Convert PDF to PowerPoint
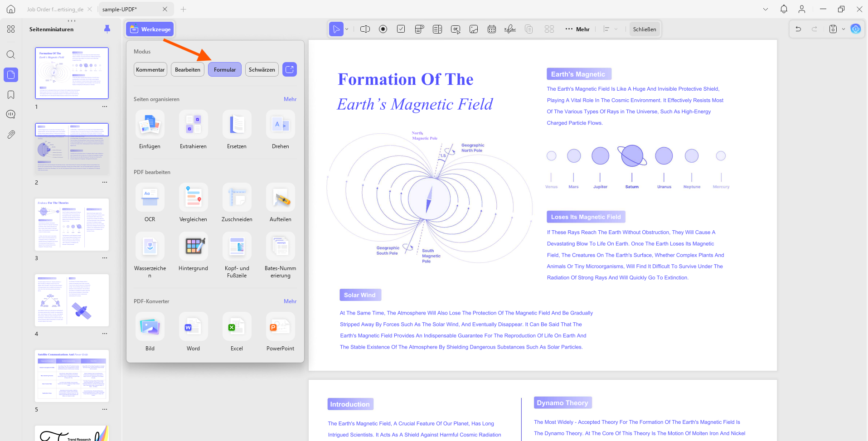This screenshot has height=441, width=868. click(x=281, y=332)
